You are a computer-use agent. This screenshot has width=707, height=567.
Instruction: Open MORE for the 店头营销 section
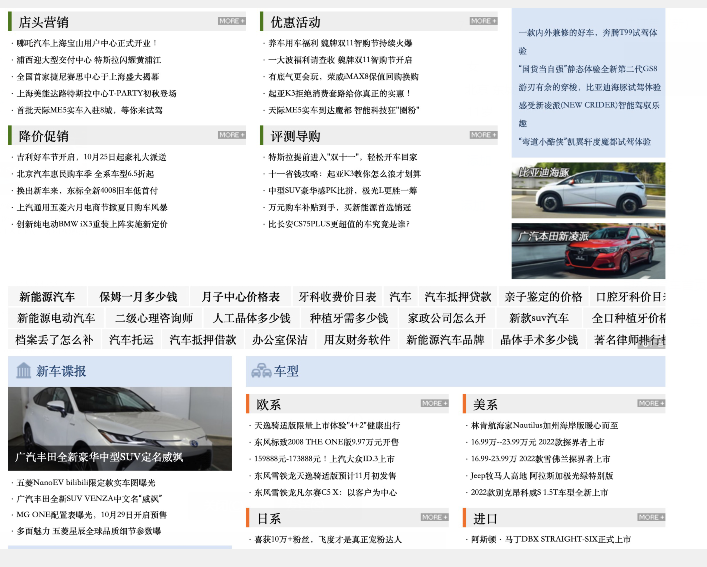pyautogui.click(x=232, y=21)
